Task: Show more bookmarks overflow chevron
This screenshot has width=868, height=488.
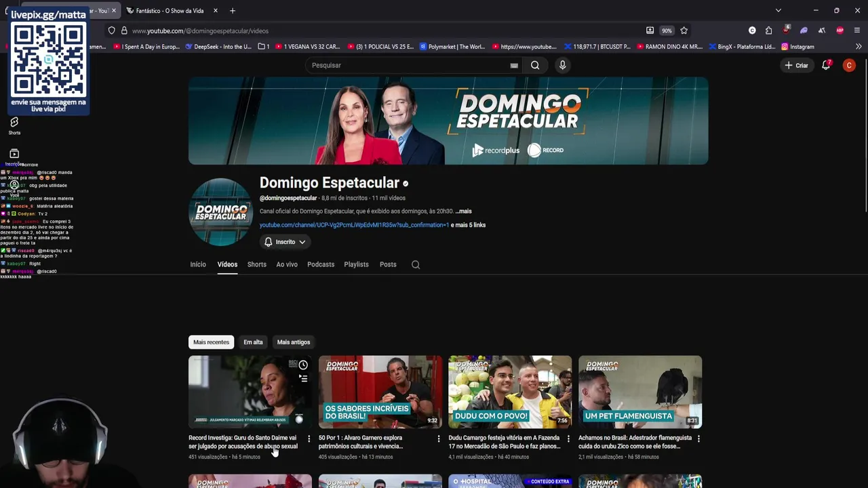Action: 859,47
